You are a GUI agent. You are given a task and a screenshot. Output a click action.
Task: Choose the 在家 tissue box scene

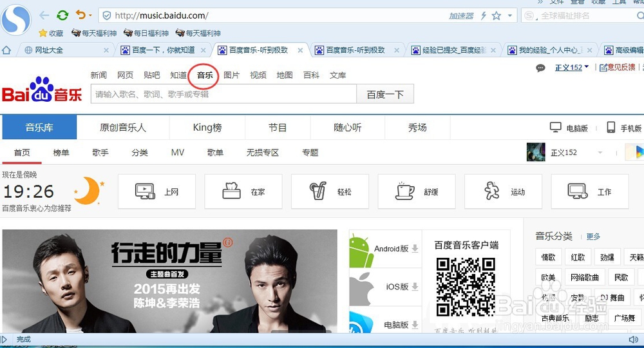coord(243,191)
